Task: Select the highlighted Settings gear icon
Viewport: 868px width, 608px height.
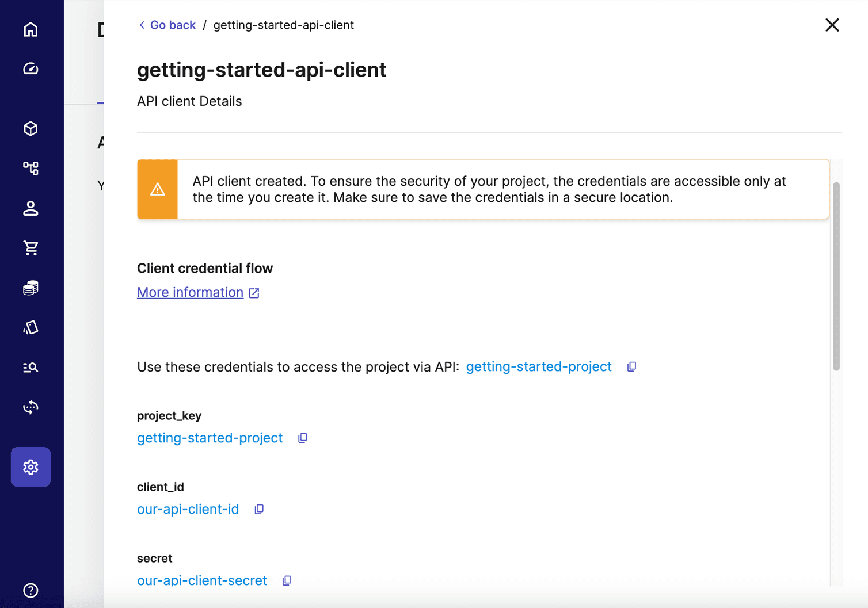Action: tap(31, 467)
